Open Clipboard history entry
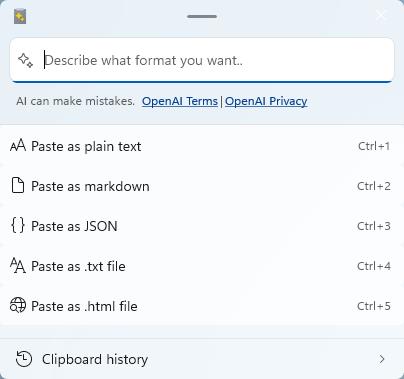This screenshot has width=404, height=379. tap(201, 359)
